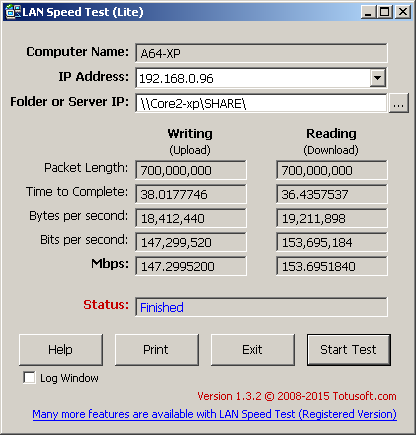Click the Packet Length label

click(86, 168)
